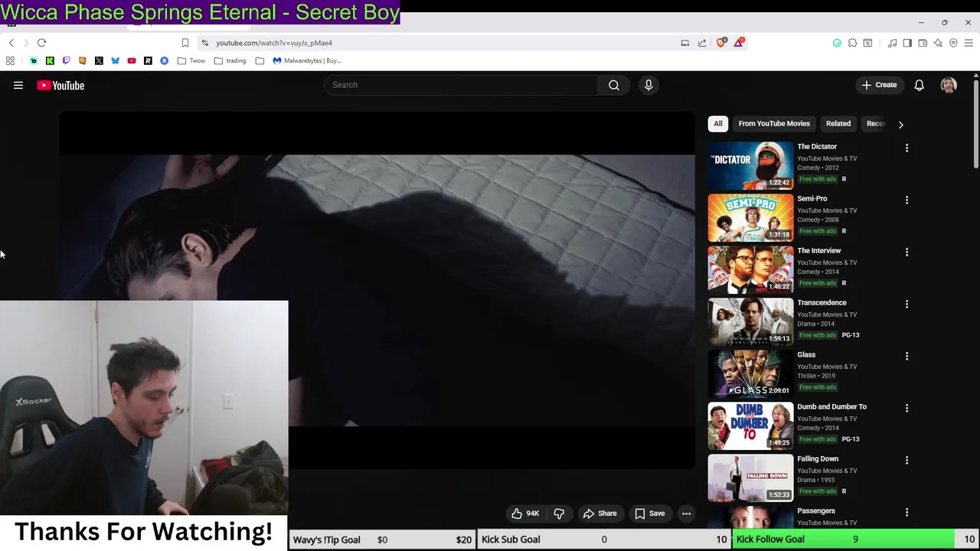Open the music note media control

point(892,43)
